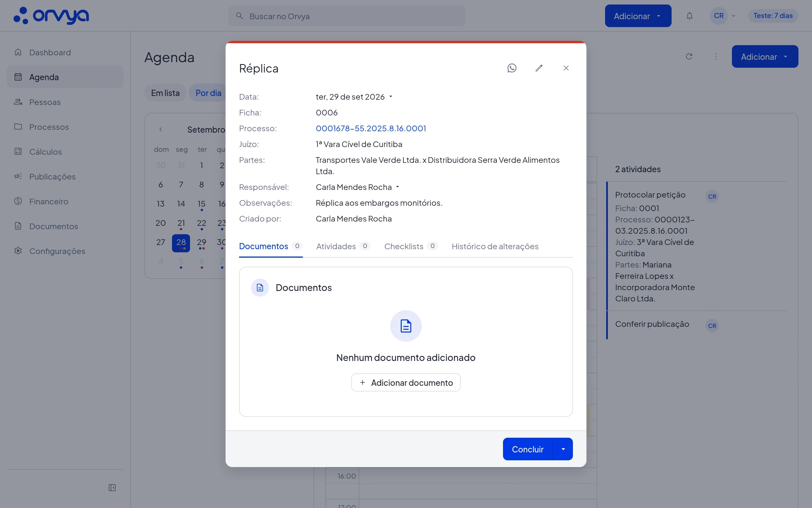Image resolution: width=812 pixels, height=508 pixels.
Task: Refresh the Agenda view
Action: [x=689, y=56]
